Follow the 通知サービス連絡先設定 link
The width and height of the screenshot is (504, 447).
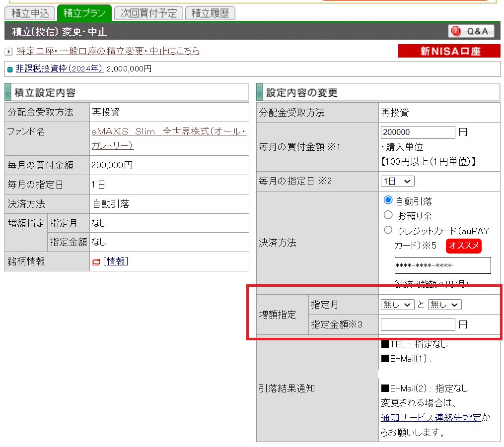(431, 417)
